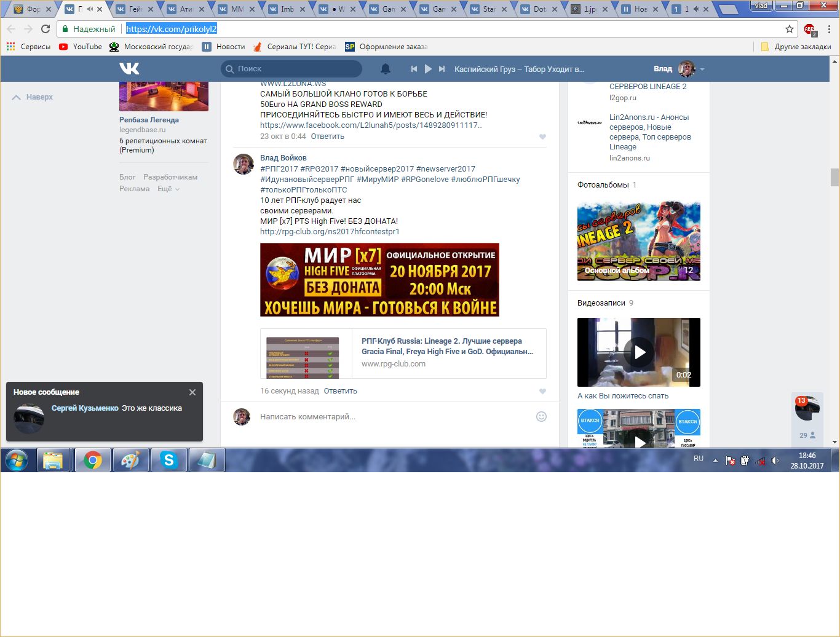Open Paint from the taskbar
Screen dimensions: 840x637
tap(130, 460)
